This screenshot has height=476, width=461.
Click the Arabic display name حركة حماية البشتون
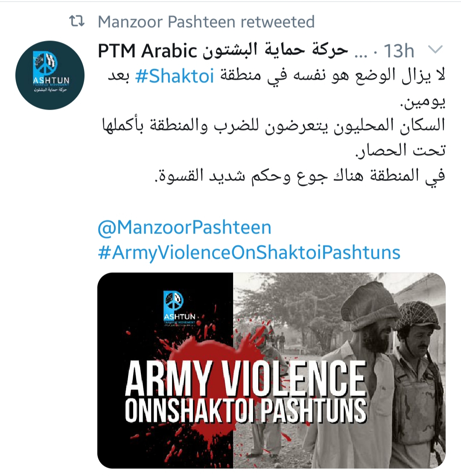[276, 51]
